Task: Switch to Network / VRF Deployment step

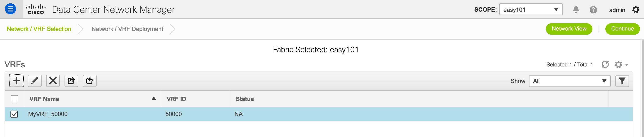Action: [127, 28]
